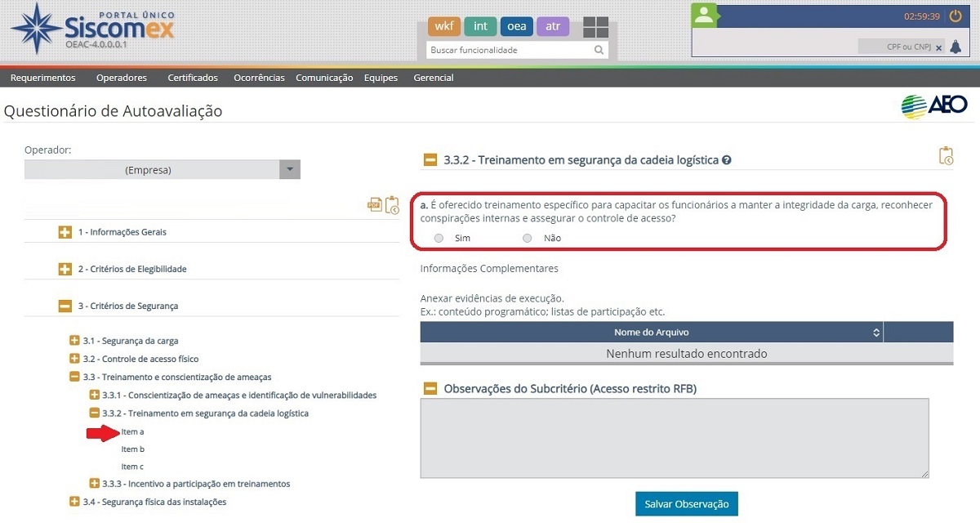Open the oea module badge
This screenshot has height=523, width=980.
coord(516,26)
